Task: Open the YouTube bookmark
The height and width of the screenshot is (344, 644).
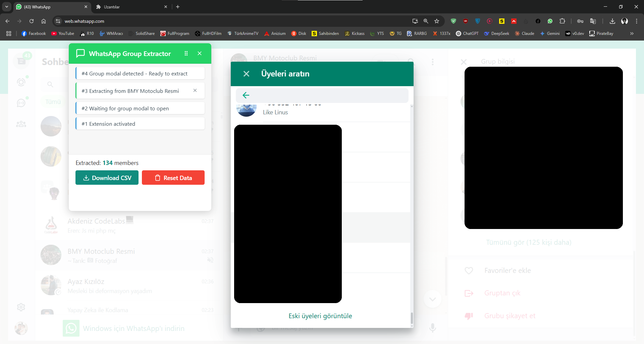Action: click(63, 34)
